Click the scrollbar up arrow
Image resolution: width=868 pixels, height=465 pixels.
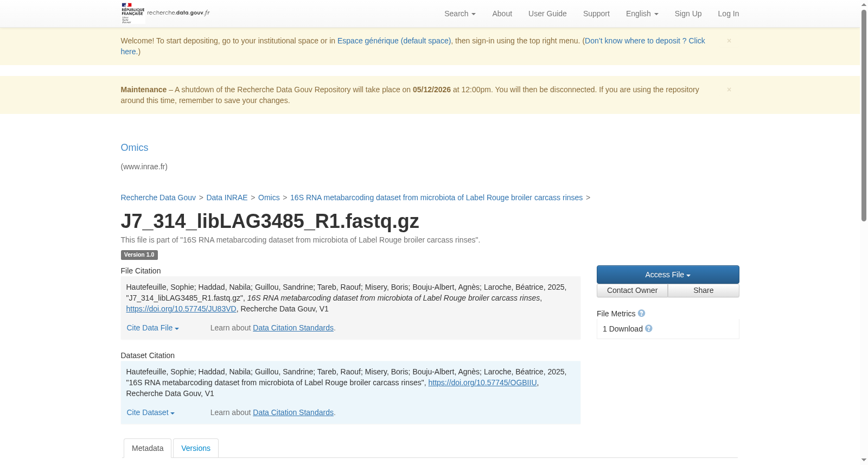tap(864, 4)
